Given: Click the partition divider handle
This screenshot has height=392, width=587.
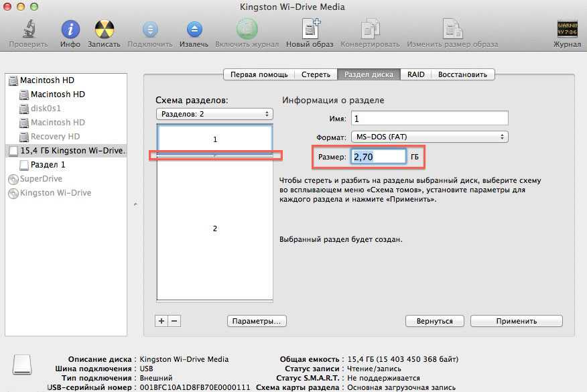Looking at the screenshot, I should pos(214,155).
